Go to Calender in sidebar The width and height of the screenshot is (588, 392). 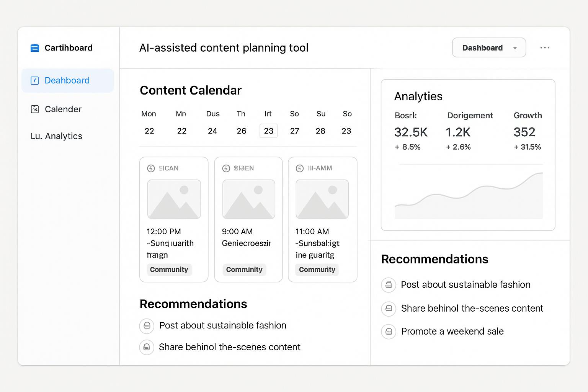(x=63, y=109)
